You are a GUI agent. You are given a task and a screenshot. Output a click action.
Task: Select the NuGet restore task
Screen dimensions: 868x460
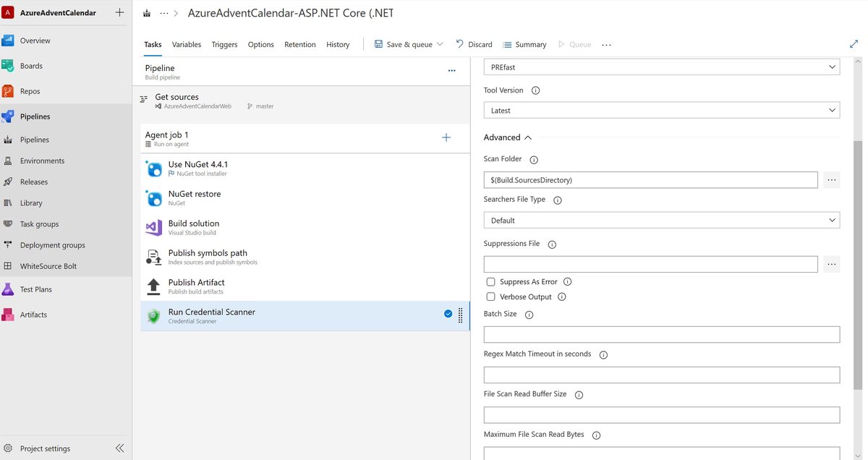pos(305,198)
